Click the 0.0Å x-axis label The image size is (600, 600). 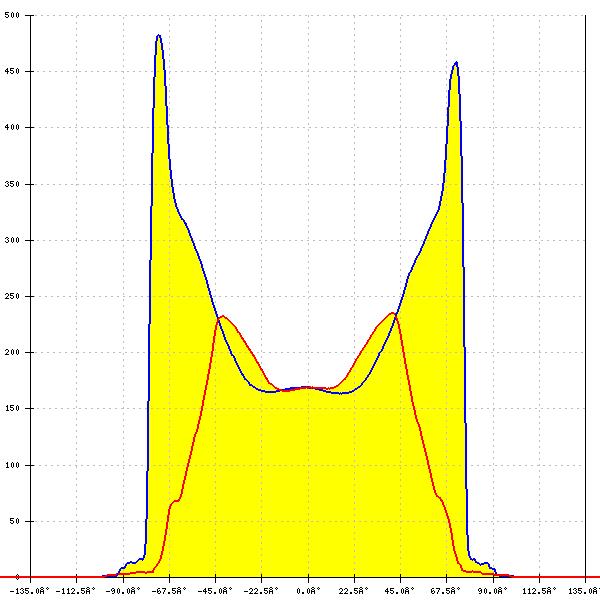tap(308, 591)
